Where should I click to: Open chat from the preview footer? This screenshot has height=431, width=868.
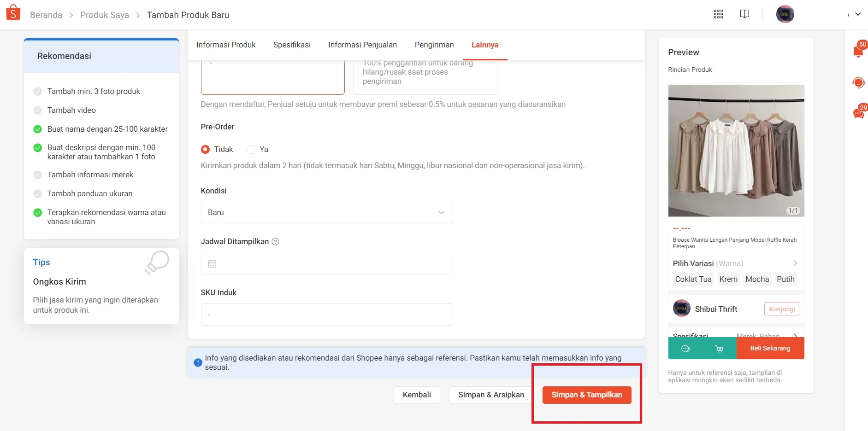pos(685,349)
